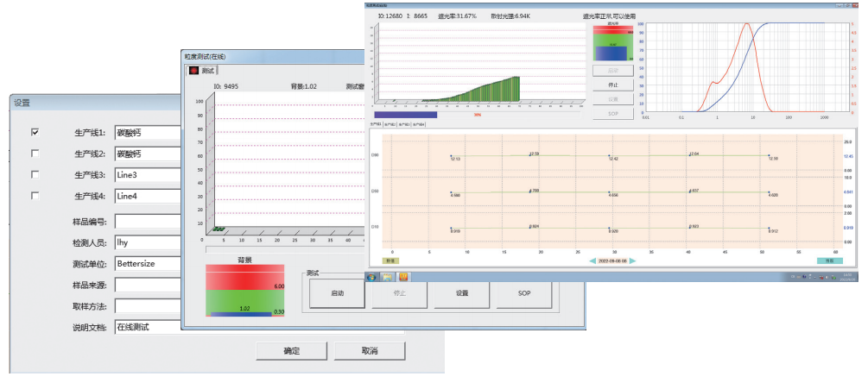Click the orange application icon in the taskbar
Viewport: 868px width, 383px height.
(x=403, y=277)
